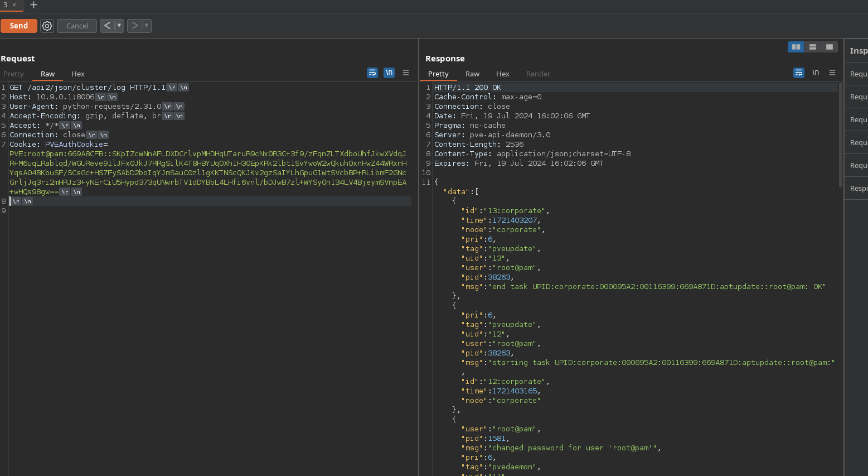Image resolution: width=868 pixels, height=476 pixels.
Task: Switch Response view to Hex
Action: point(503,74)
